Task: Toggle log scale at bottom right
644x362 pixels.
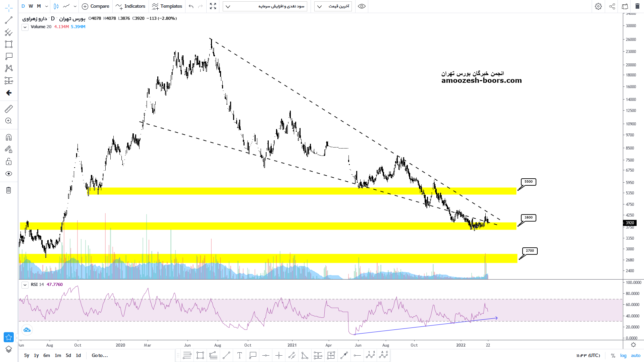Action: (623, 355)
